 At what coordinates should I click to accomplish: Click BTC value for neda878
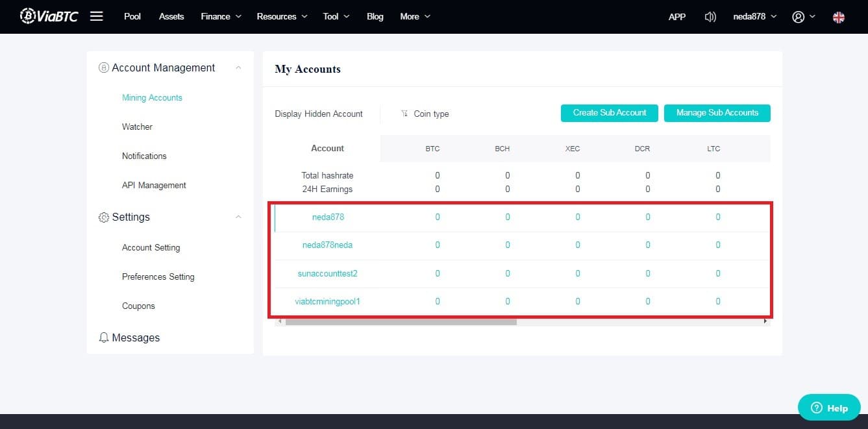(x=438, y=217)
